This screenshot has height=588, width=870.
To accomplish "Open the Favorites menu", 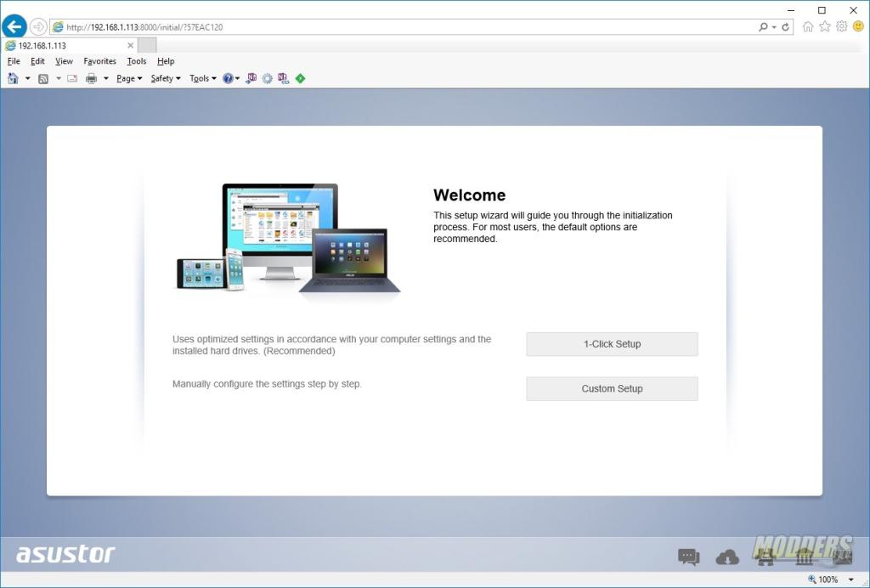I will 99,61.
